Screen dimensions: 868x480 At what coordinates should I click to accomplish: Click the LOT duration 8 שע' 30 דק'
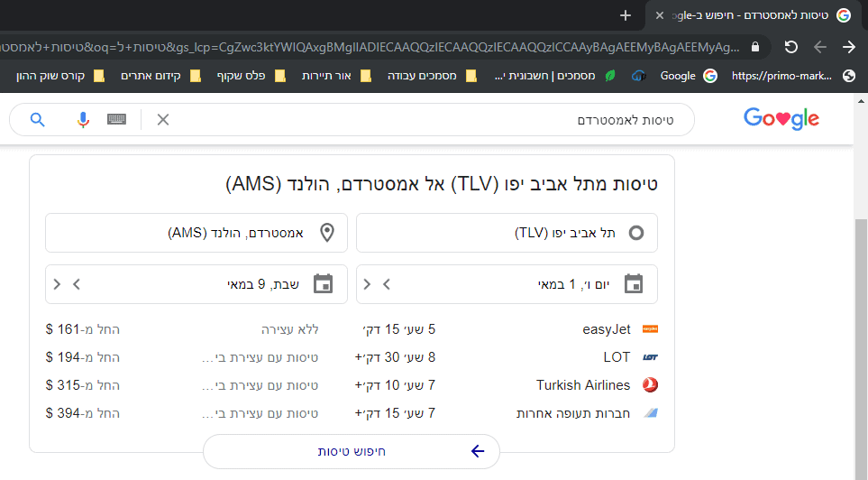pos(396,357)
